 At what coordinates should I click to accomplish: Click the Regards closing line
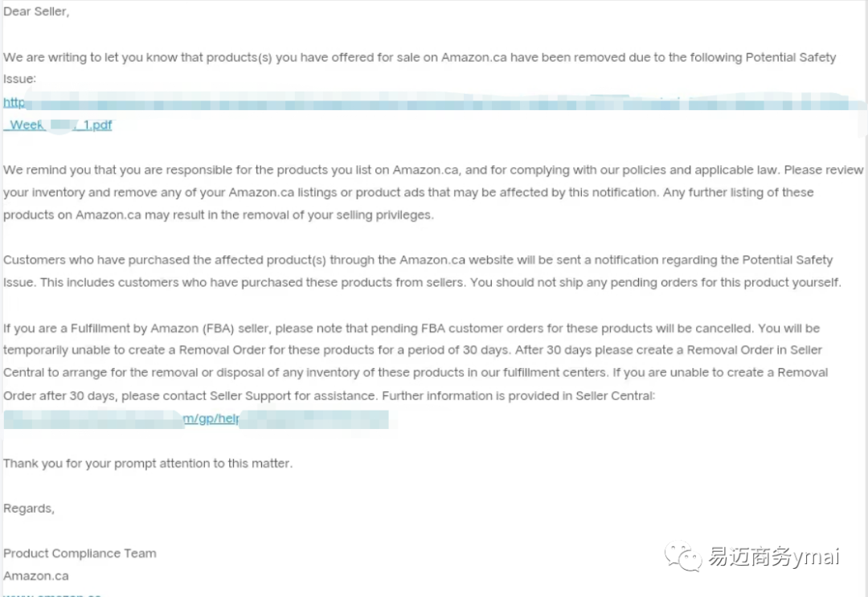(x=29, y=509)
